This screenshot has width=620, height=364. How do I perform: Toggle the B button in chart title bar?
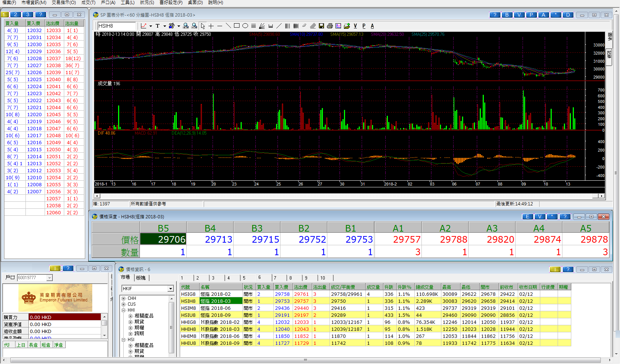point(507,15)
